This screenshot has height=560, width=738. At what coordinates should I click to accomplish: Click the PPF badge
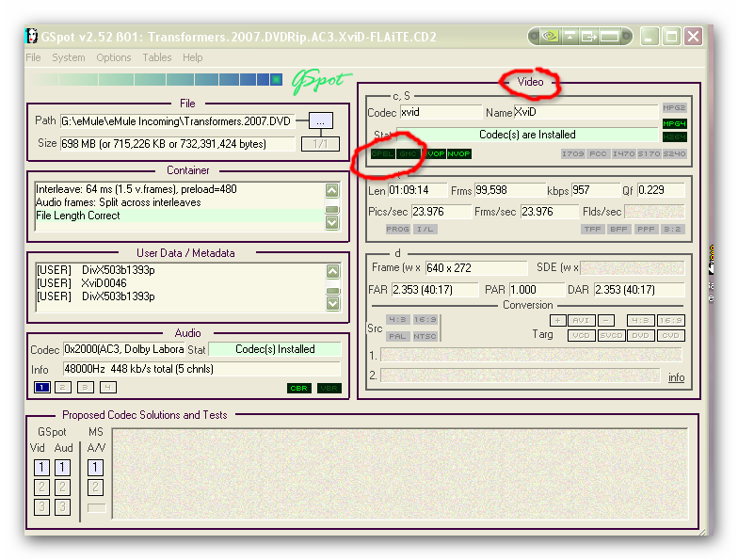point(646,230)
